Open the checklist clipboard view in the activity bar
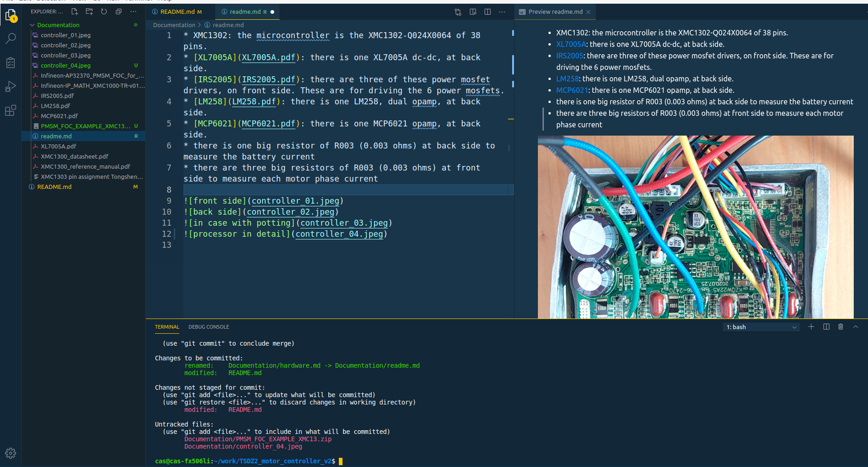Screen dimensions: 868x467 click(x=11, y=63)
